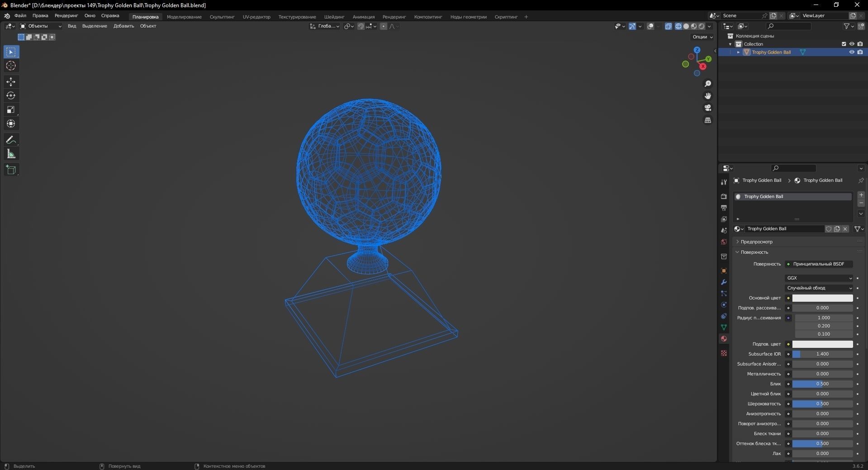
Task: Open the Modifiers wrench tab
Action: 724,282
